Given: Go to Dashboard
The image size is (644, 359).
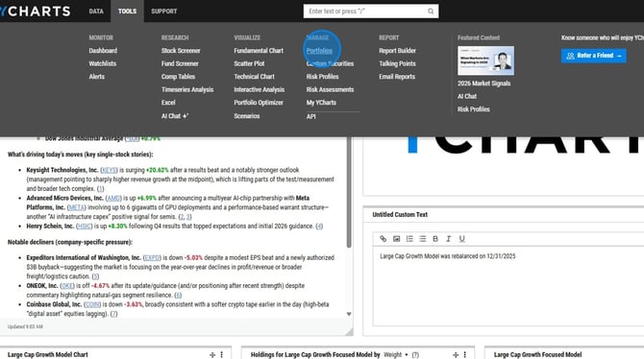Looking at the screenshot, I should point(103,51).
